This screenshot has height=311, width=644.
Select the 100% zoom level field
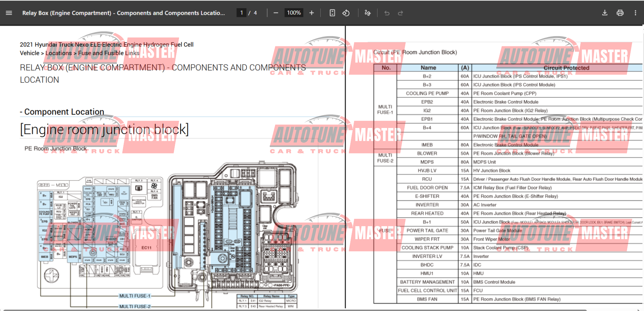tap(294, 13)
